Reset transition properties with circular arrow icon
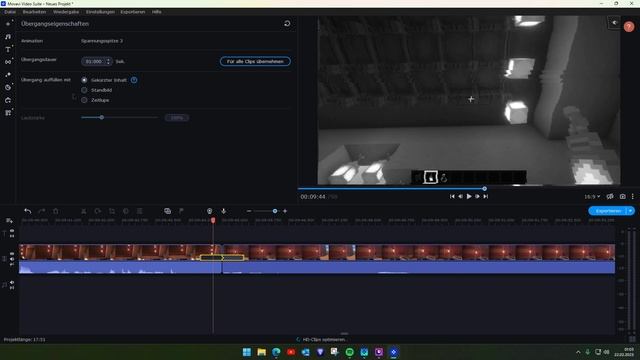Screen dimensions: 640x360 click(287, 24)
